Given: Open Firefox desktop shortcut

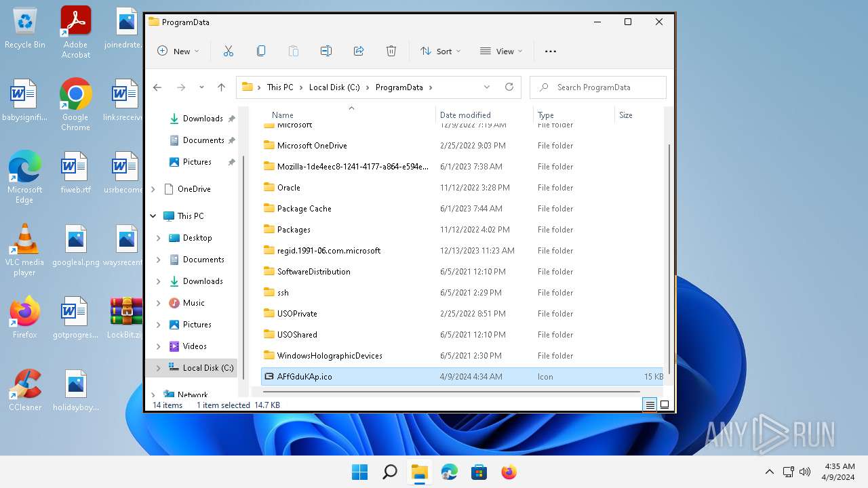Looking at the screenshot, I should [x=25, y=317].
